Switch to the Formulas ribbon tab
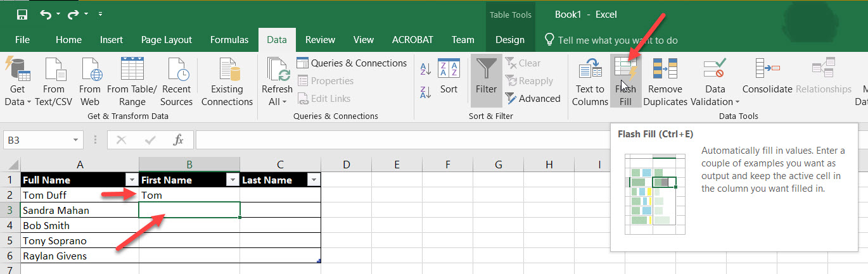Screen dimensions: 868x274 [x=229, y=40]
